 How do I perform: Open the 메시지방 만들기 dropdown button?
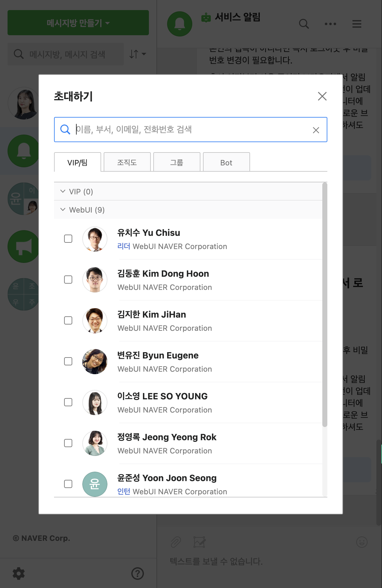point(78,23)
